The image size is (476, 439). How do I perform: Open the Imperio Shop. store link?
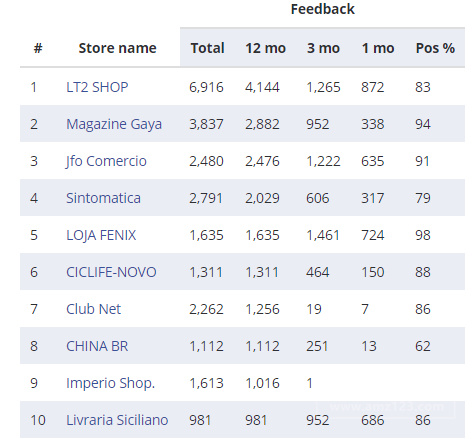[110, 383]
